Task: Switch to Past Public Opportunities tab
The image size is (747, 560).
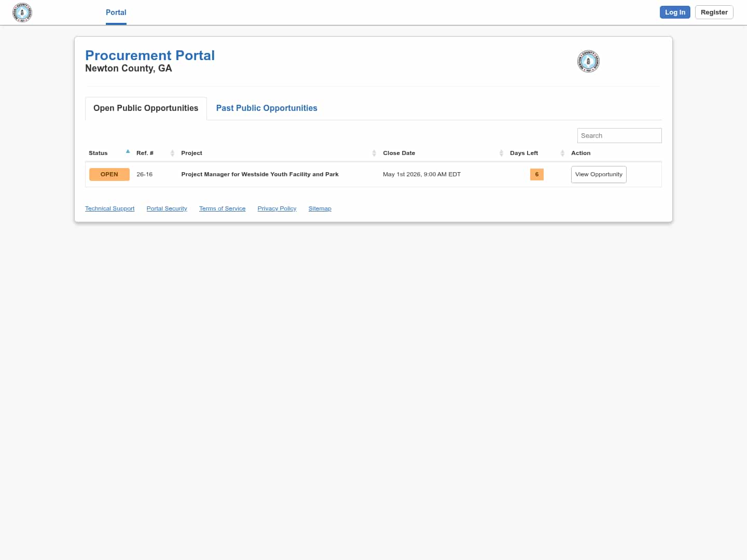Action: coord(267,108)
